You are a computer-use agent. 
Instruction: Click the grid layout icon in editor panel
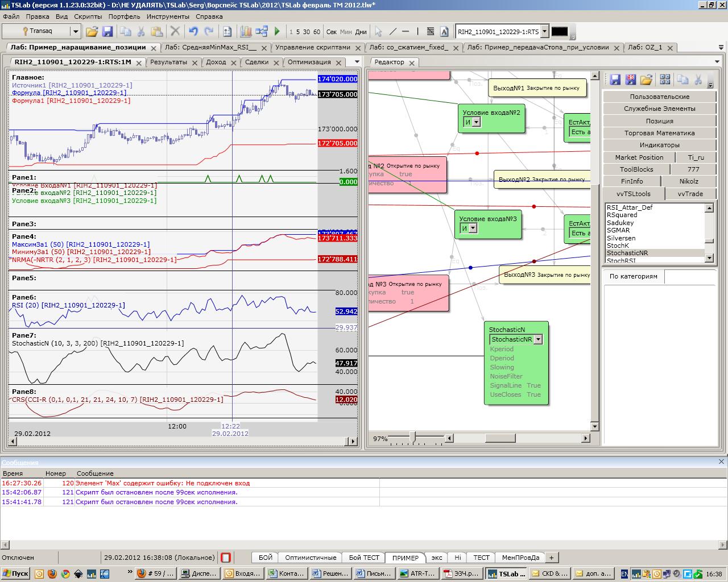pyautogui.click(x=665, y=80)
